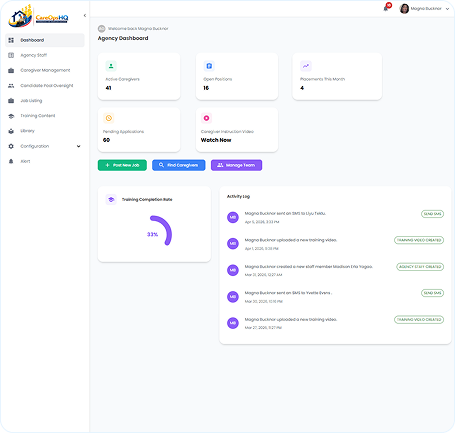Open notifications bell in top bar
Screen dimensions: 455x433
coord(387,8)
